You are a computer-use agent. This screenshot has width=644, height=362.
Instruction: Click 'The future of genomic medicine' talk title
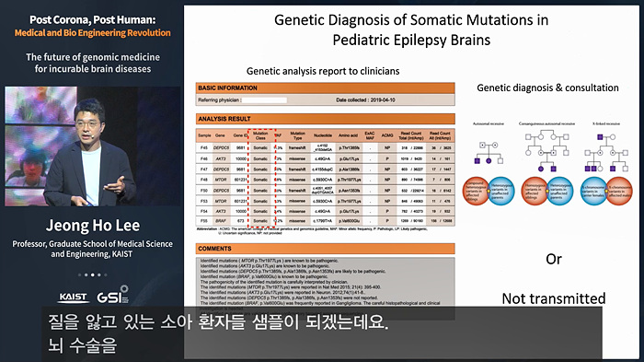pos(93,57)
